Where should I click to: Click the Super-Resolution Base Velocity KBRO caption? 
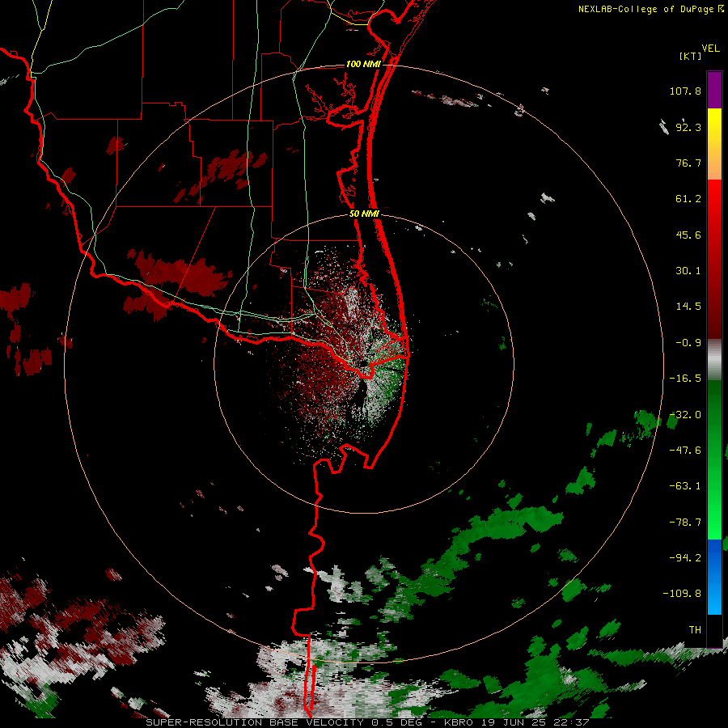click(367, 722)
